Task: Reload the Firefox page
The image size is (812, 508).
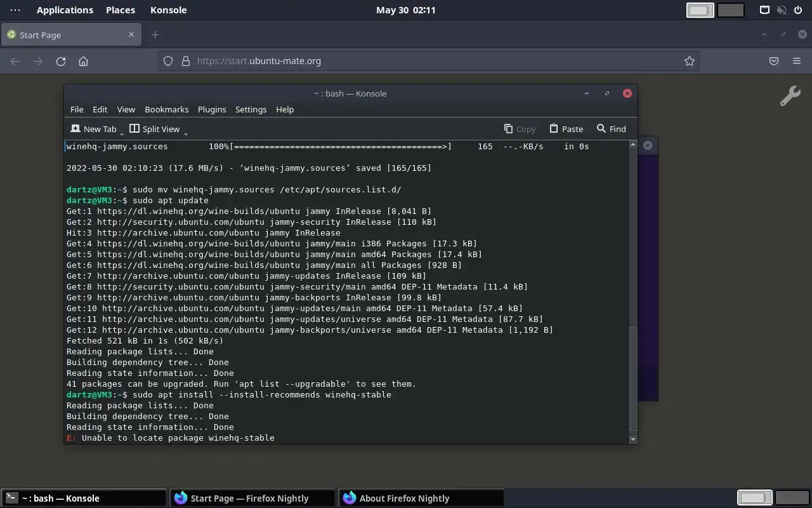Action: coord(61,61)
